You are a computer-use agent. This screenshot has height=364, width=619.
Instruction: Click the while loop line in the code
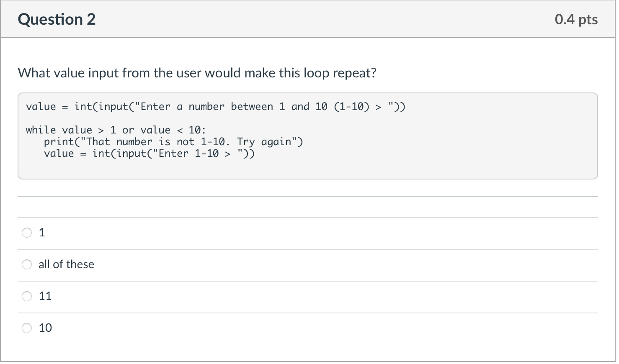click(x=115, y=130)
